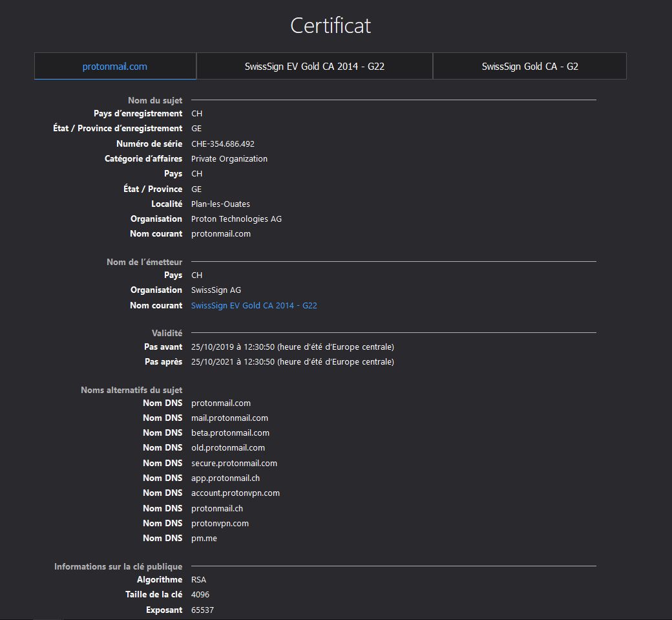Click the Validité section header
672x620 pixels.
point(167,333)
